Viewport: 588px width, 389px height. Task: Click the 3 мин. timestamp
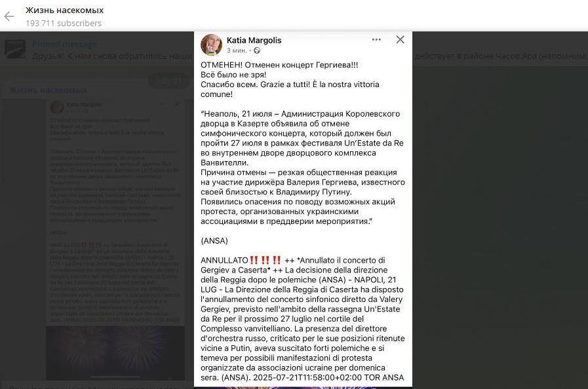237,50
